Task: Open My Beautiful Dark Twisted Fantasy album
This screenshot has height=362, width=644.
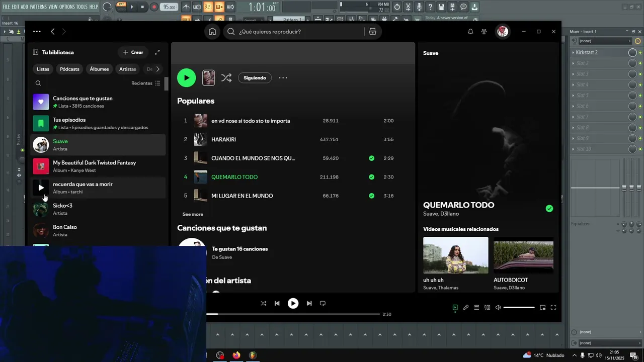Action: [98, 166]
